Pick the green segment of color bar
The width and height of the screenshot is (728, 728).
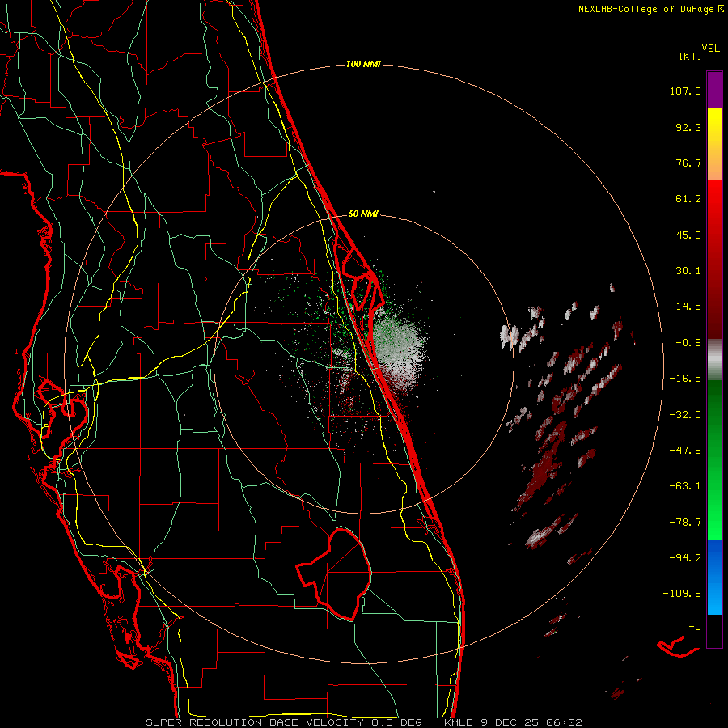(714, 459)
